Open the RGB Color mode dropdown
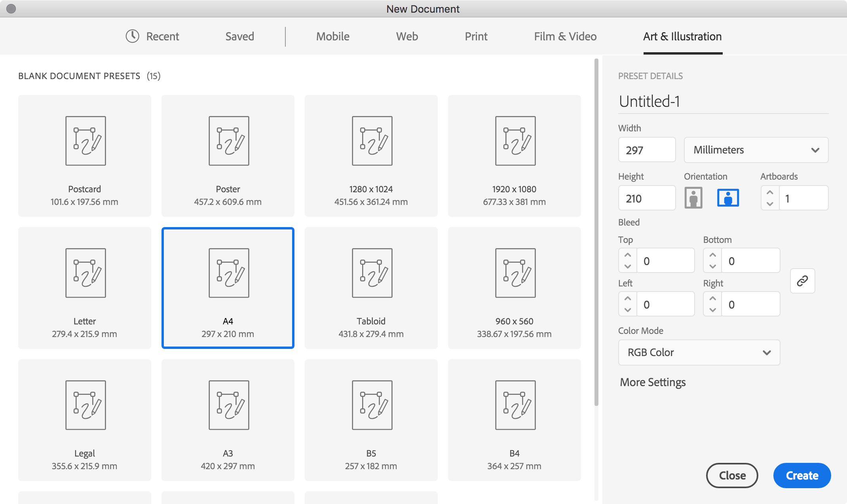The height and width of the screenshot is (504, 847). [x=699, y=352]
